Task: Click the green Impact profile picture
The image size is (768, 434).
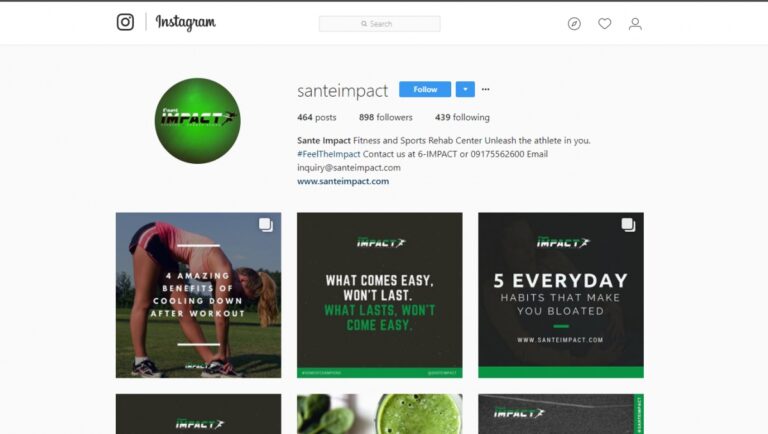Action: (197, 121)
